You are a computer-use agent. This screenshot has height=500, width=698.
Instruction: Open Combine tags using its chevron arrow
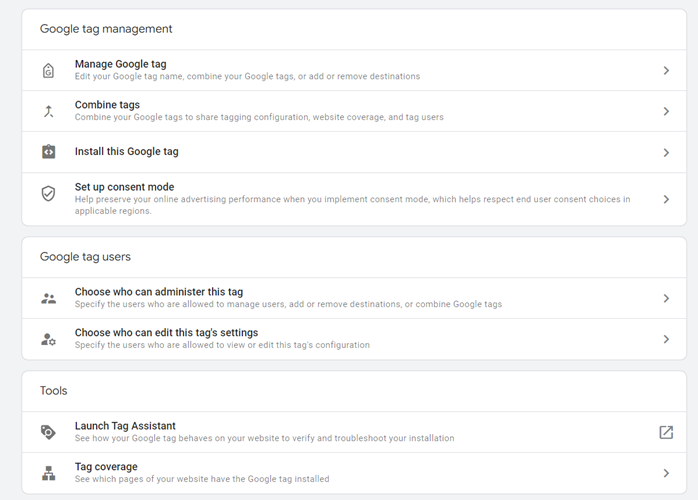tap(666, 111)
